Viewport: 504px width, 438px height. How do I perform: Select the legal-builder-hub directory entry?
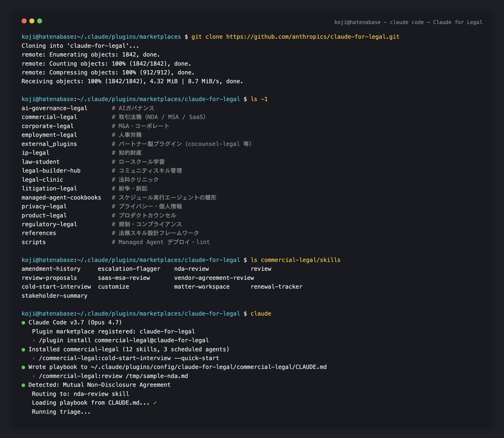click(x=51, y=170)
